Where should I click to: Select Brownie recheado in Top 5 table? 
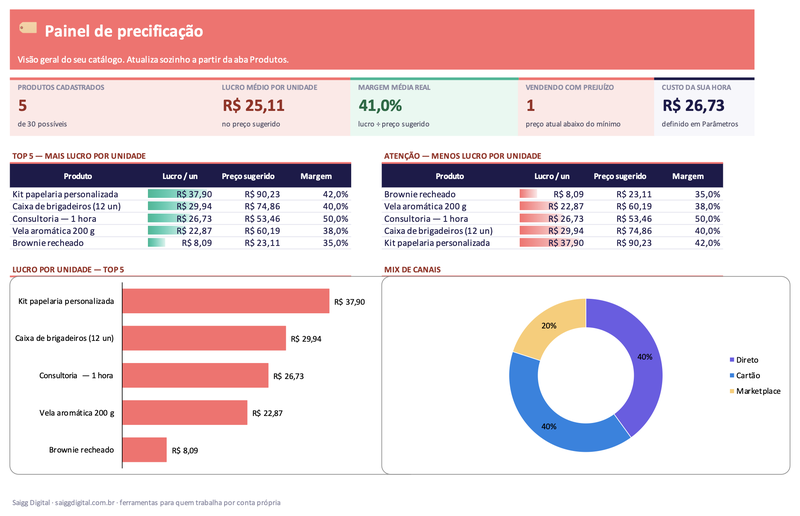(48, 243)
